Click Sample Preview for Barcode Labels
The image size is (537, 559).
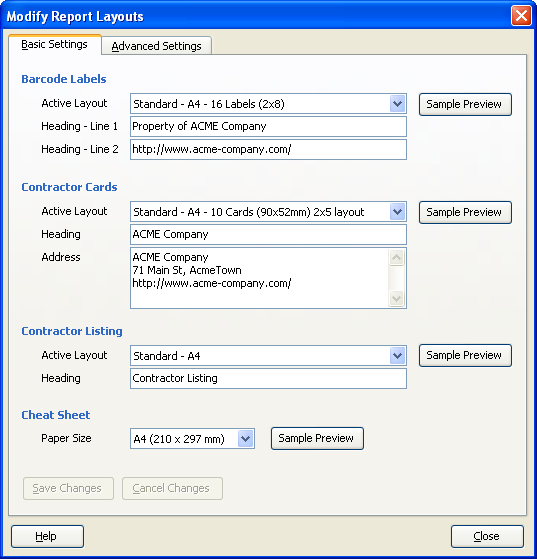point(465,104)
